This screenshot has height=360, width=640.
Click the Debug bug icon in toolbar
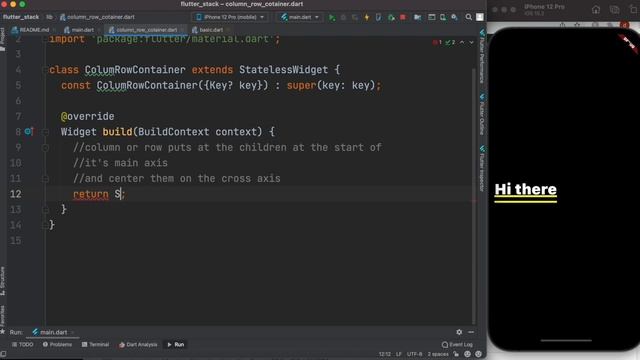(x=343, y=17)
